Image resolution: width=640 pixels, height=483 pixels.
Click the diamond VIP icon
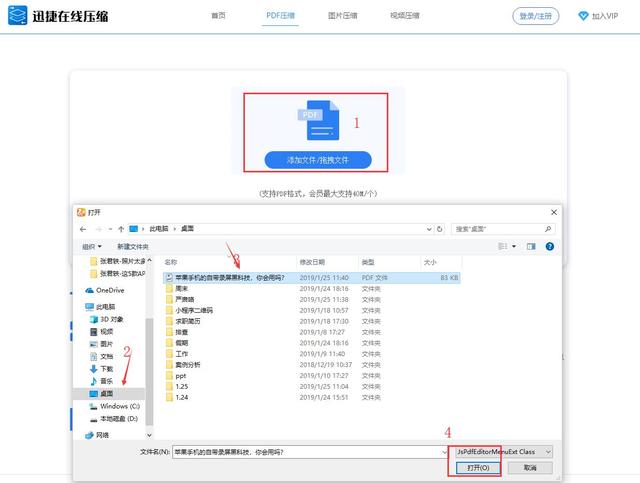click(x=584, y=16)
